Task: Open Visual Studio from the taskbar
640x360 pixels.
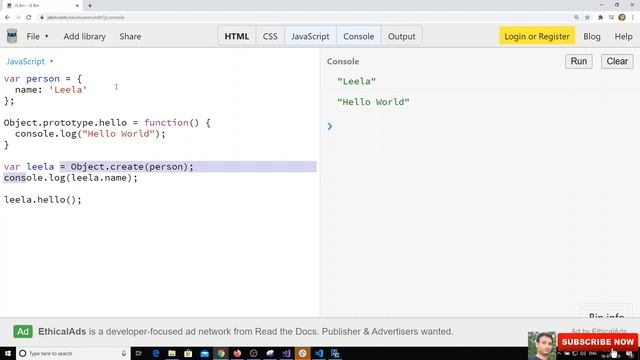Action: pyautogui.click(x=286, y=353)
